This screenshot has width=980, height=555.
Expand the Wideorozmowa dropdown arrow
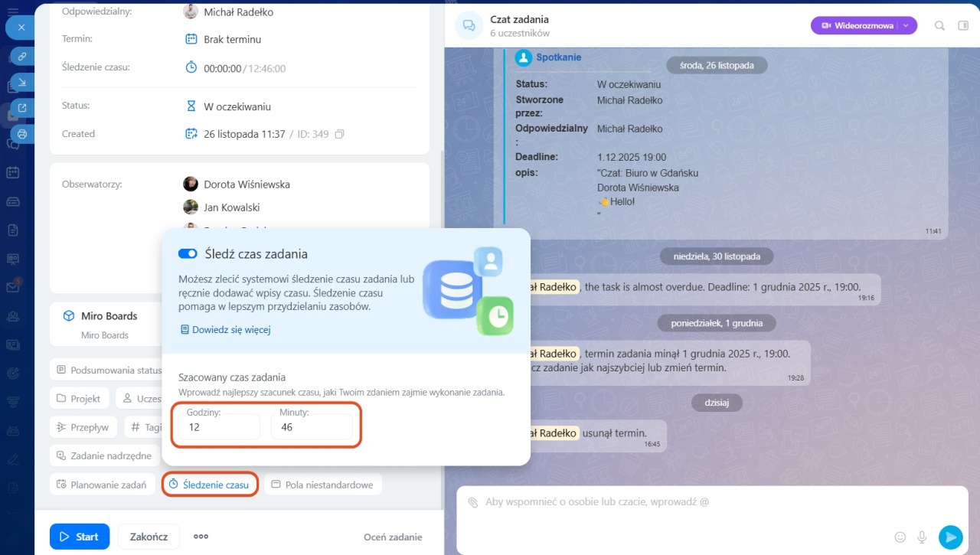(x=906, y=25)
